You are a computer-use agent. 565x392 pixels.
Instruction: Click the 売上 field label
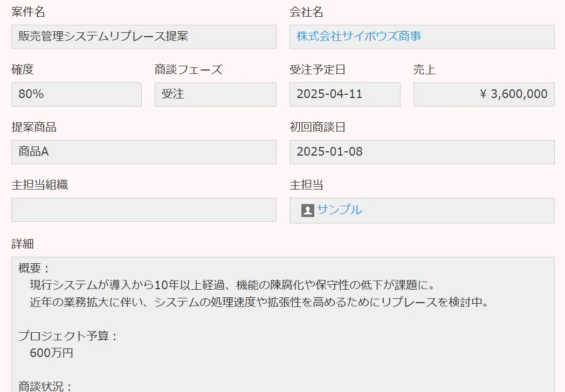[424, 69]
